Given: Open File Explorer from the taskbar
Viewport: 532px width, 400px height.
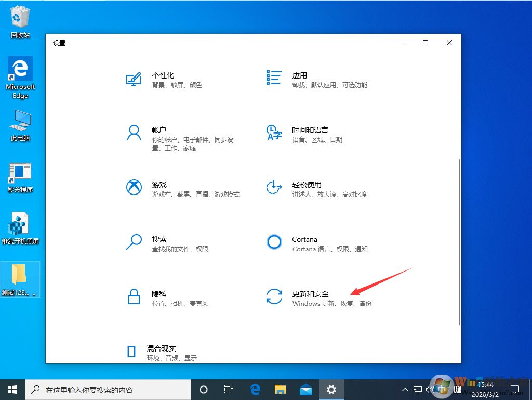Looking at the screenshot, I should [281, 389].
